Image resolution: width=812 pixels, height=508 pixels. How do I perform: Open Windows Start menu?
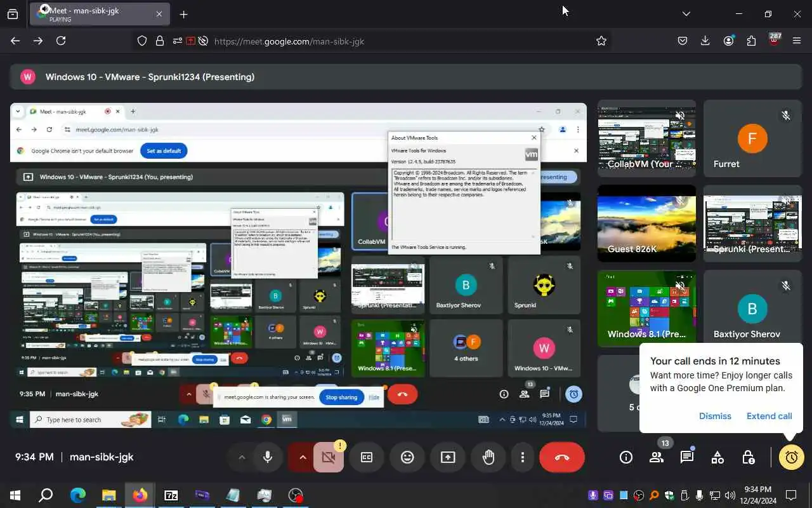15,495
